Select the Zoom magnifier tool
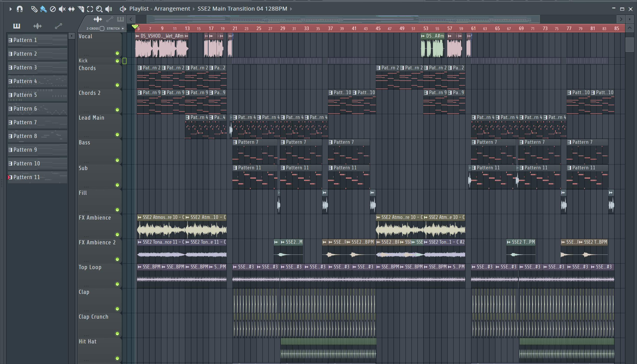The height and width of the screenshot is (364, 637). tap(99, 9)
